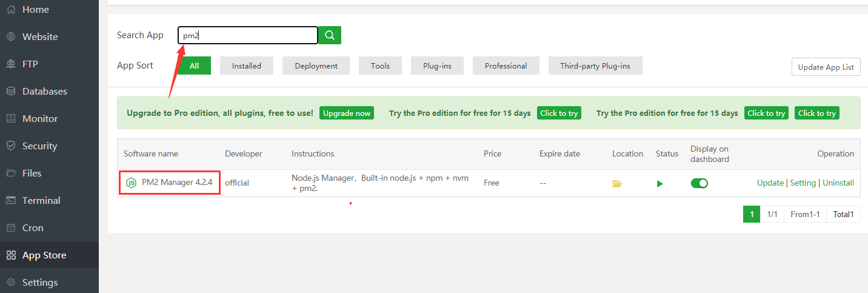
Task: Click the green search magnifier button
Action: 330,35
